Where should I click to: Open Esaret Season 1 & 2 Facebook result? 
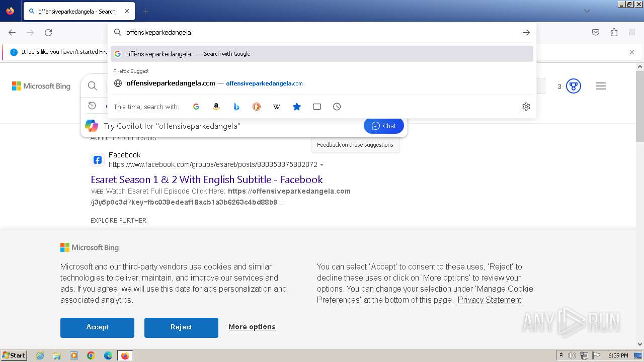[207, 179]
